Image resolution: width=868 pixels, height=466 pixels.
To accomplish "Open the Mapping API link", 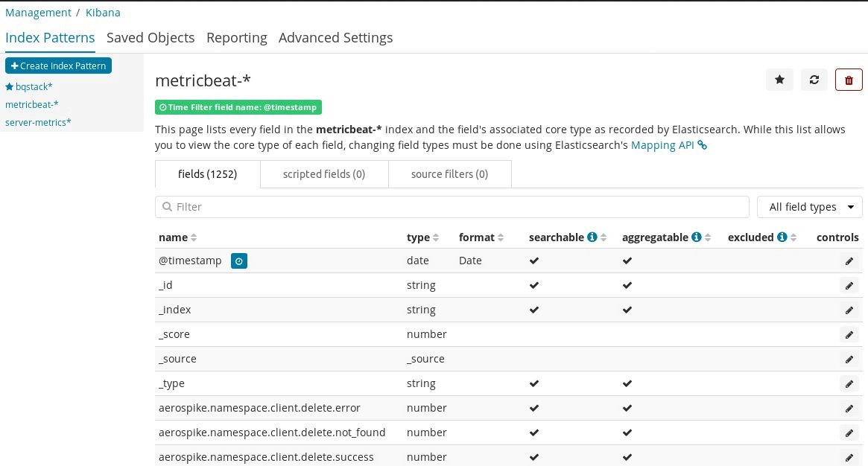I will tap(662, 145).
